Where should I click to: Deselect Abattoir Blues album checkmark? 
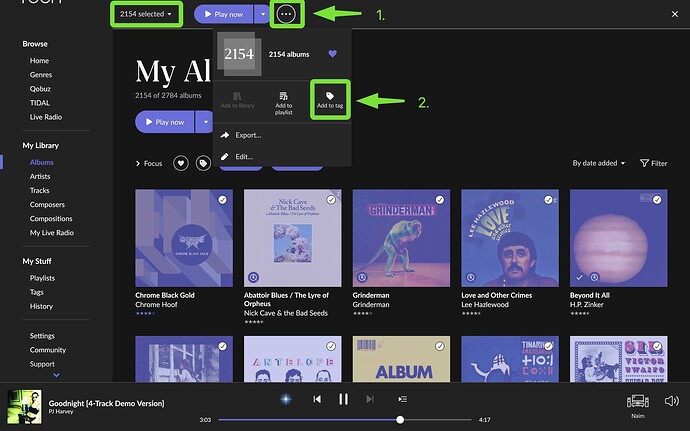coord(331,200)
